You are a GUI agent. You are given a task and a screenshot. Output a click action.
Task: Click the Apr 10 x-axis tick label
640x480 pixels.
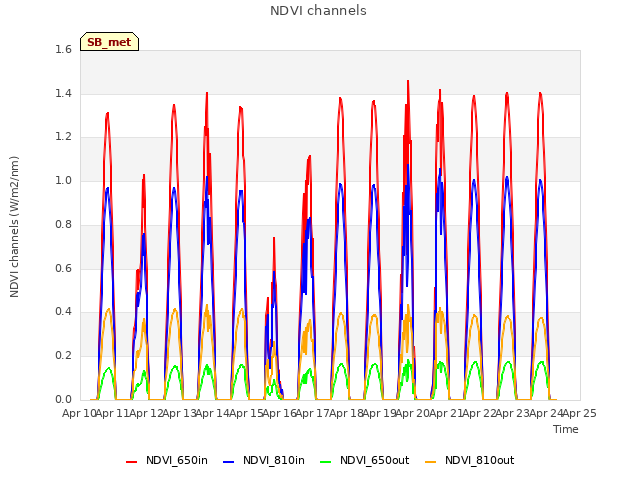[x=79, y=413]
